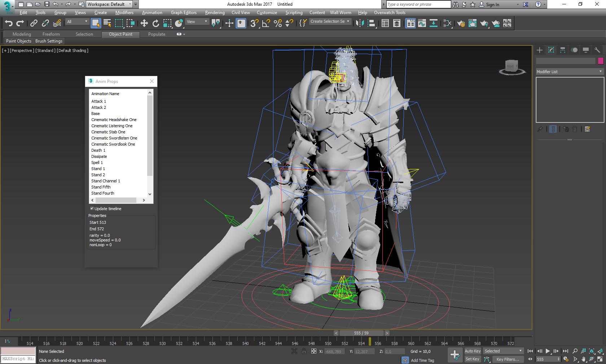Toggle Auto Key animation mode

pyautogui.click(x=473, y=351)
